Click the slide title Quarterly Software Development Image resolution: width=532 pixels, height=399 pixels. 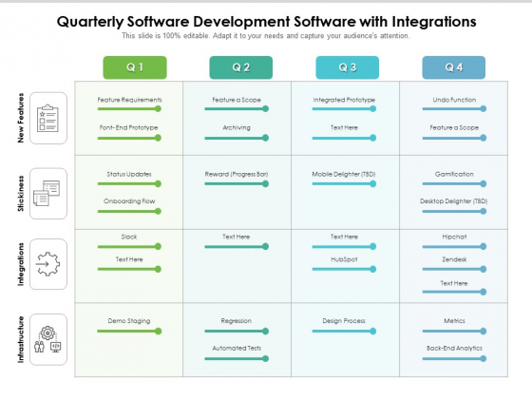(266, 22)
